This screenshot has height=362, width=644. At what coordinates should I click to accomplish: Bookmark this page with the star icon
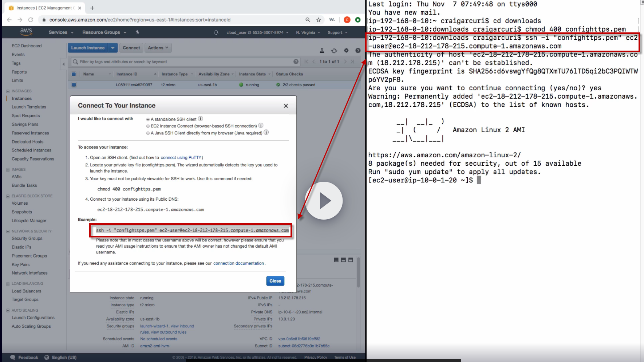coord(319,20)
